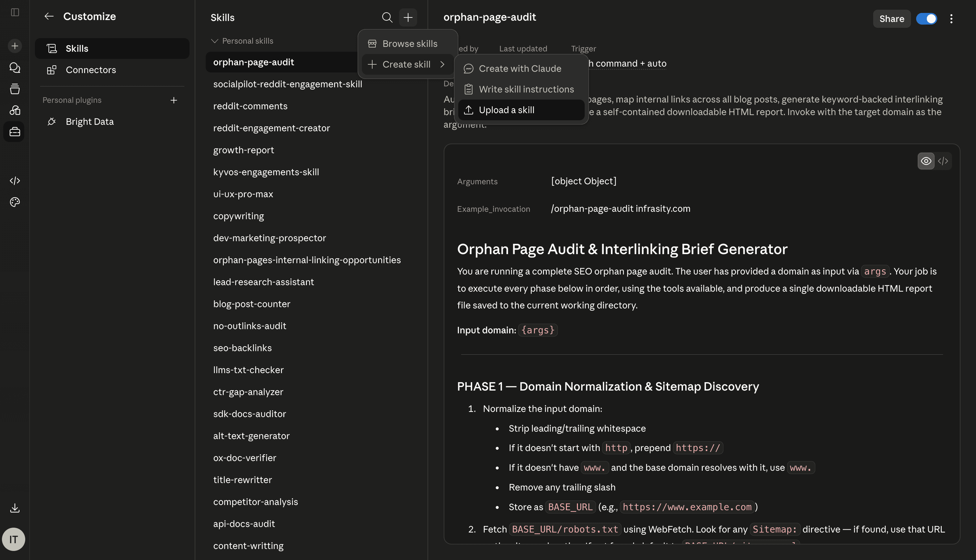Open the code icon in left rail
976x560 pixels.
click(x=15, y=181)
